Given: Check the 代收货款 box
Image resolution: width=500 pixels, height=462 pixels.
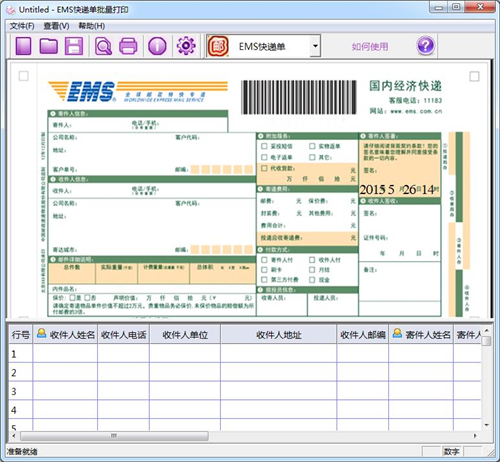Looking at the screenshot, I should pos(264,168).
